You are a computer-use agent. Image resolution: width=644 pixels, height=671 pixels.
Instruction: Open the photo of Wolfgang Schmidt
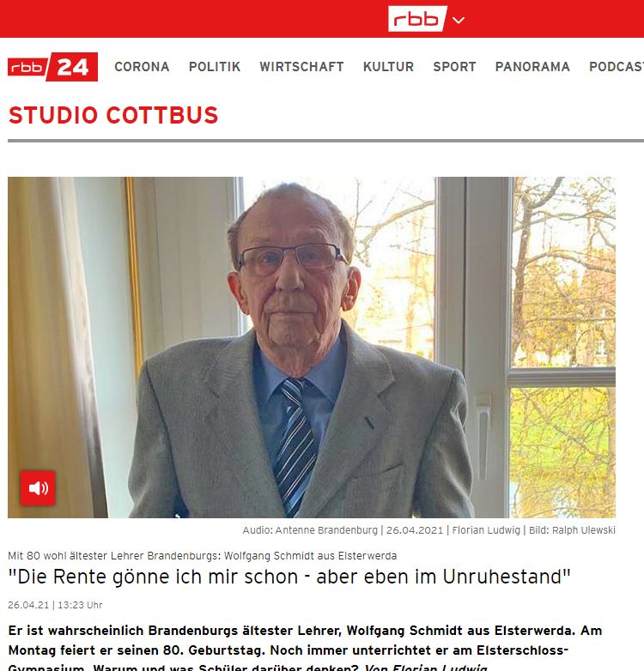312,347
